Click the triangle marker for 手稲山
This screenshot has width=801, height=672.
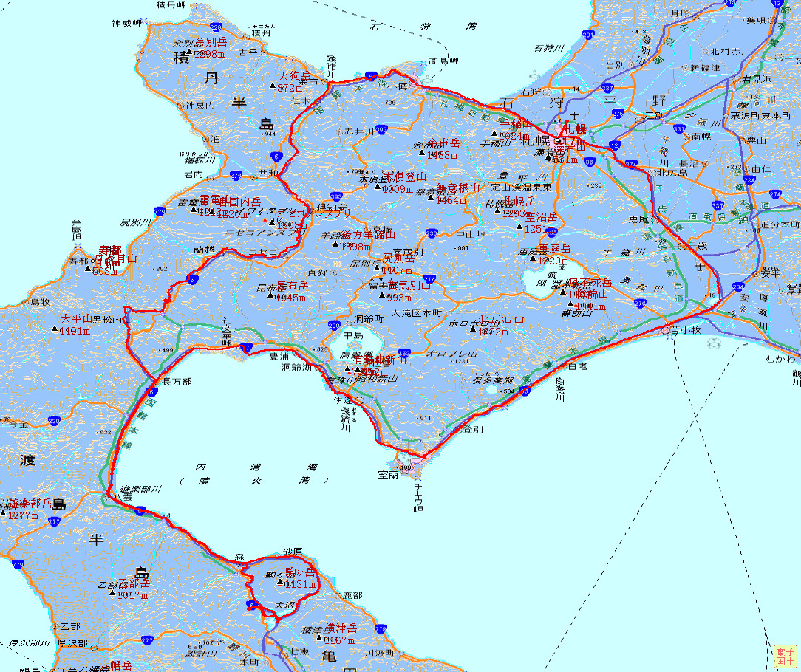494,133
